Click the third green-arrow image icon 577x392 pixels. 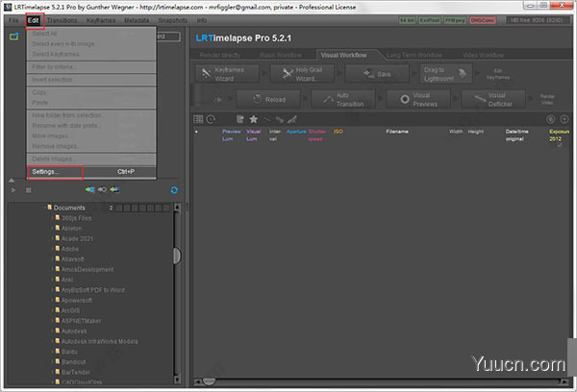pyautogui.click(x=114, y=189)
